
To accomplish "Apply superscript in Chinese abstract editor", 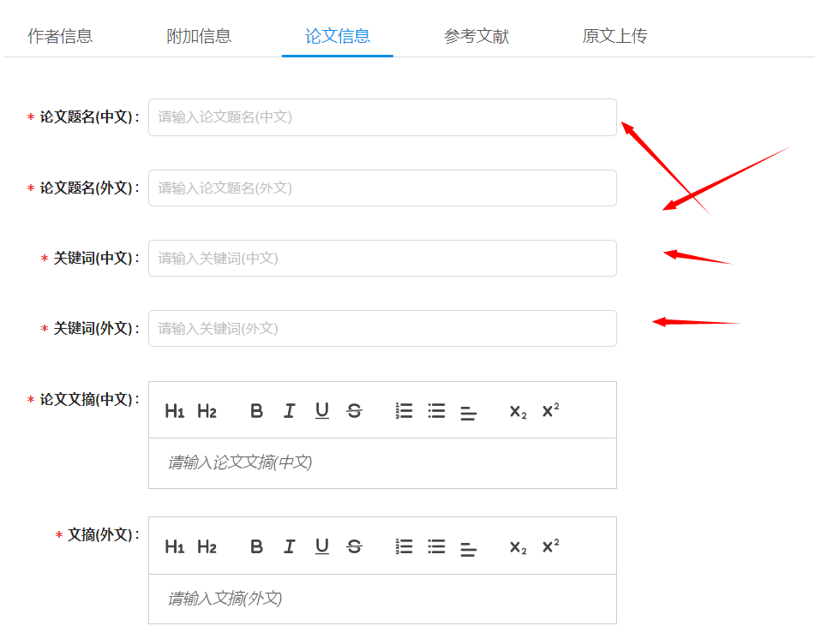I will click(549, 410).
